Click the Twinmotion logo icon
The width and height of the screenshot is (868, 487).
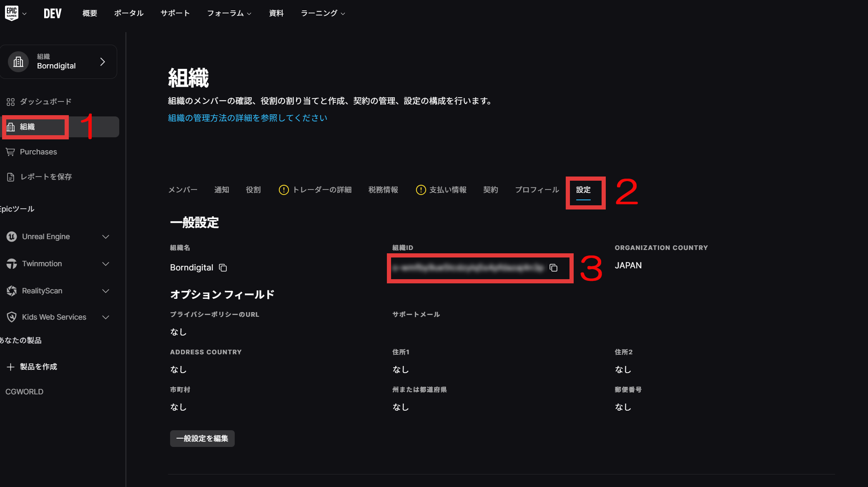tap(12, 264)
